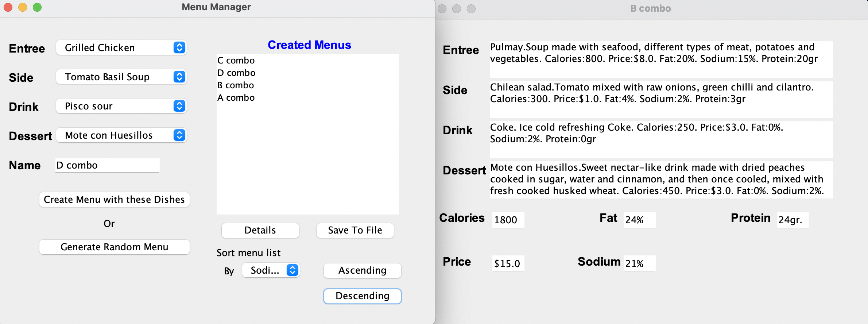Select C combo in Created Menus list
This screenshot has height=324, width=868.
tap(236, 60)
